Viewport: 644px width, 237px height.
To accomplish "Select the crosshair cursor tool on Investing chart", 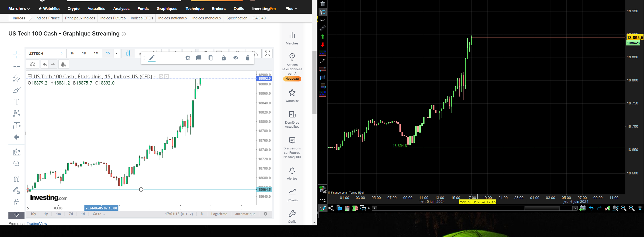I will [x=17, y=54].
